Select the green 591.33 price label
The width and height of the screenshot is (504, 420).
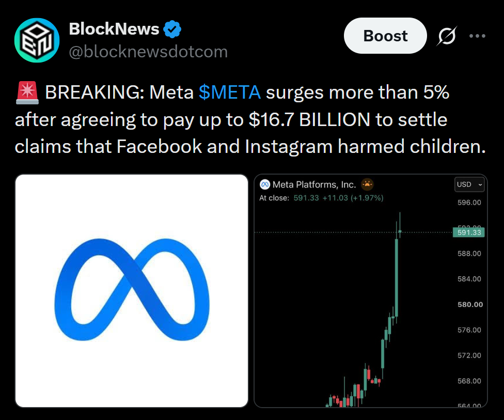tap(469, 232)
